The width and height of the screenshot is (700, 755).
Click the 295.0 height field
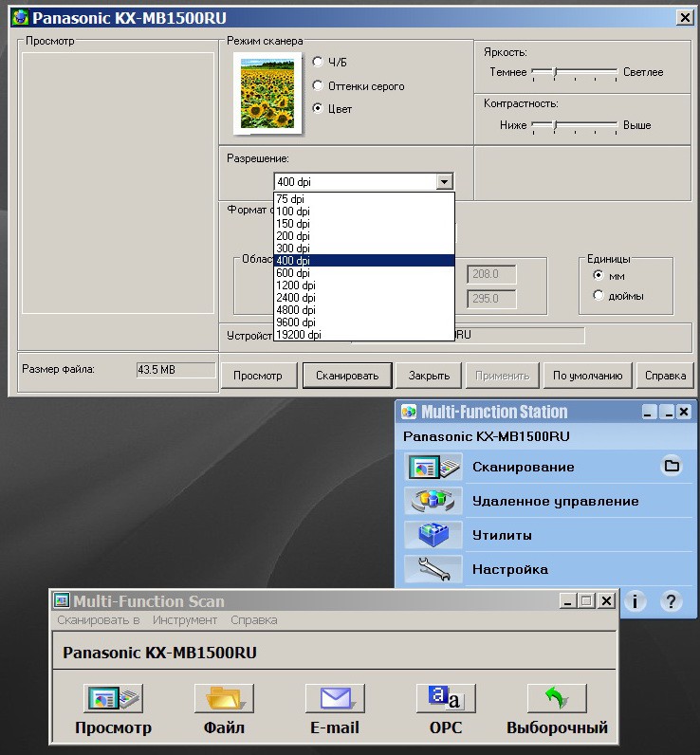pyautogui.click(x=491, y=299)
